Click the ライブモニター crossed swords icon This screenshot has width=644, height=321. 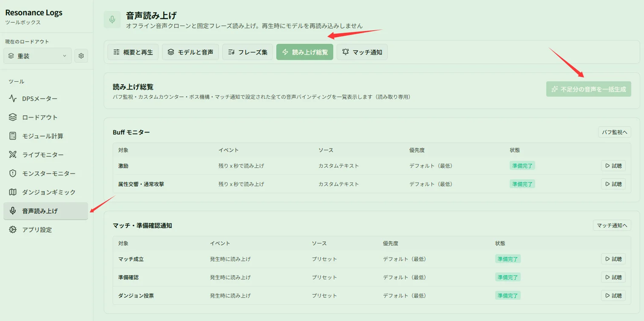[13, 155]
